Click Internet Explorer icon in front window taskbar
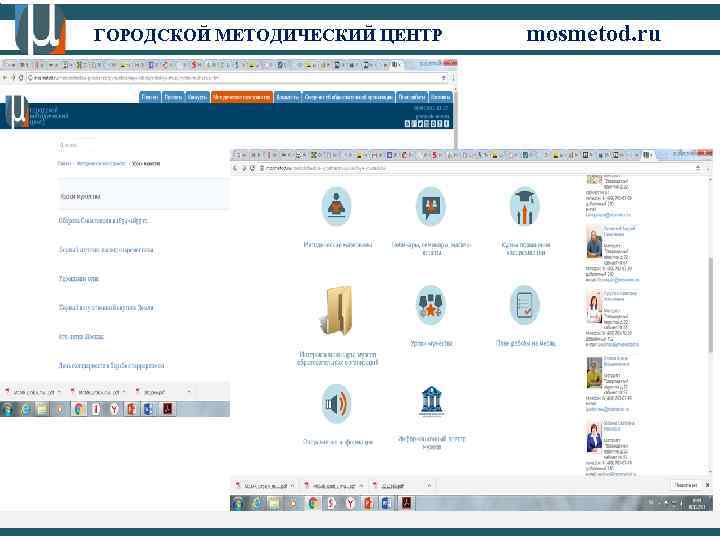 [x=257, y=503]
